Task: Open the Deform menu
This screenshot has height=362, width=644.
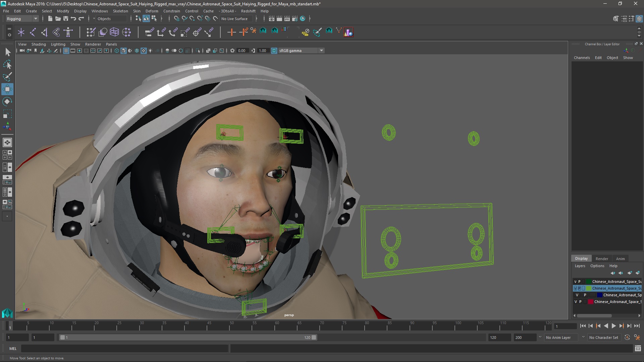Action: [152, 11]
